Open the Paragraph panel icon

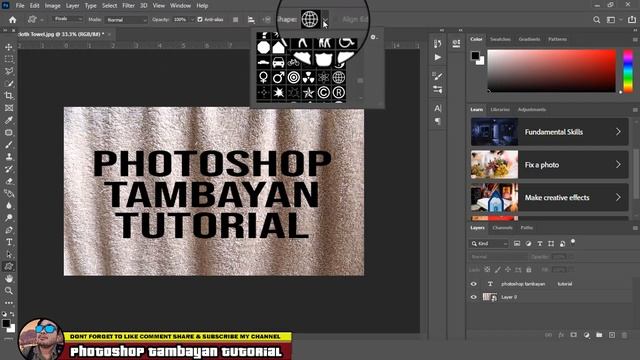point(438,121)
